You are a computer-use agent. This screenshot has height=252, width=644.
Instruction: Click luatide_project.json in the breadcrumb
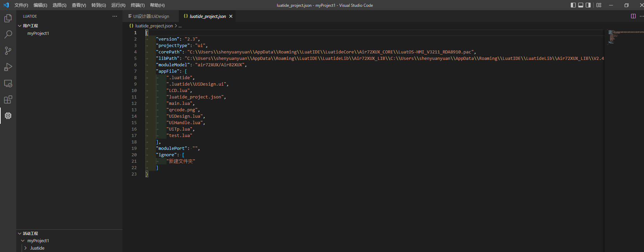click(154, 26)
